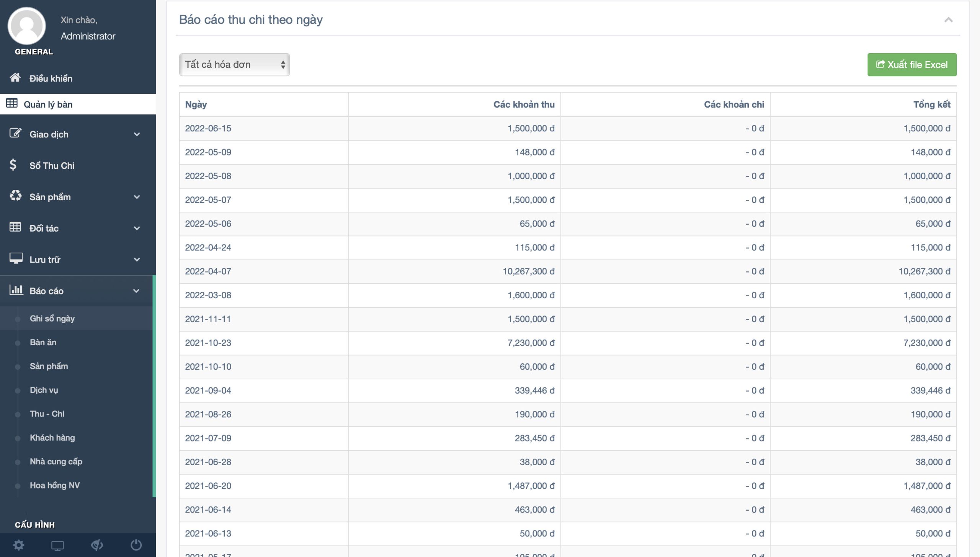
Task: Toggle the eye-slash lock icon in footer
Action: click(97, 545)
